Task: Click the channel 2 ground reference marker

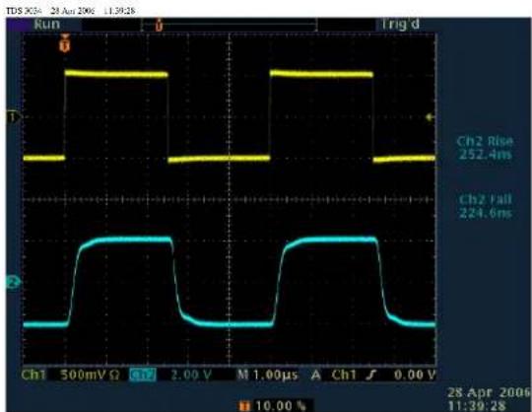Action: [13, 282]
